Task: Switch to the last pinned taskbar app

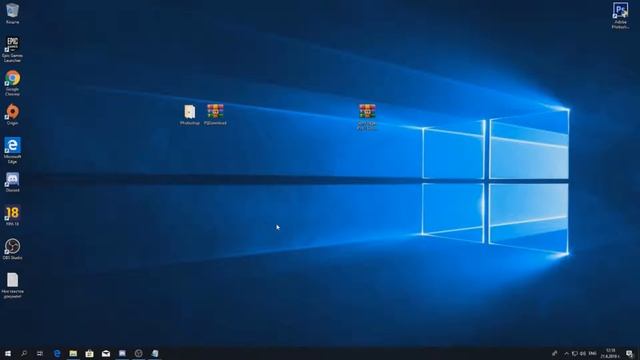Action: click(155, 353)
